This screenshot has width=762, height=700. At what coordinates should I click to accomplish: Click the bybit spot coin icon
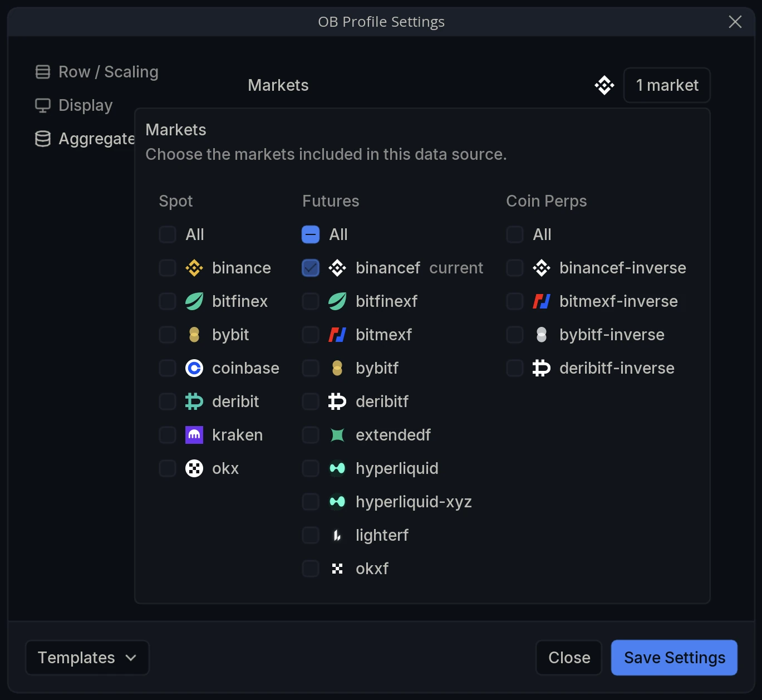tap(194, 335)
